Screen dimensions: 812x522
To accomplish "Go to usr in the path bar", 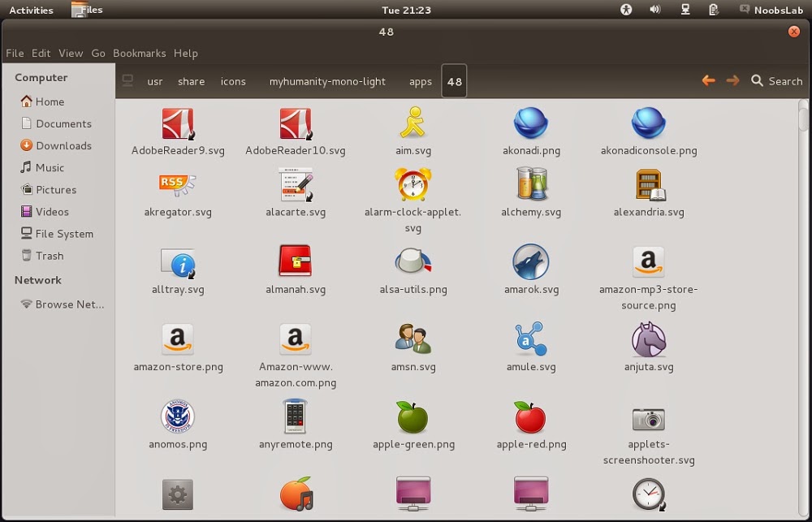I will [155, 81].
